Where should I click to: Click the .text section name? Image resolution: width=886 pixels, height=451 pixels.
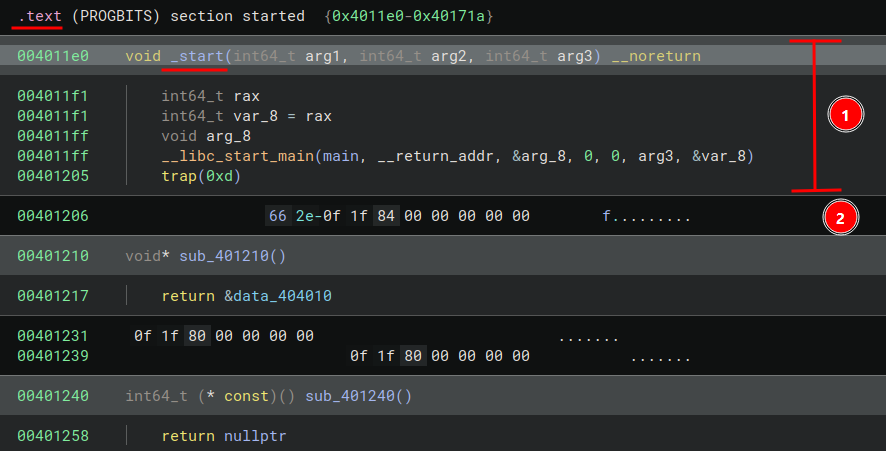click(40, 17)
